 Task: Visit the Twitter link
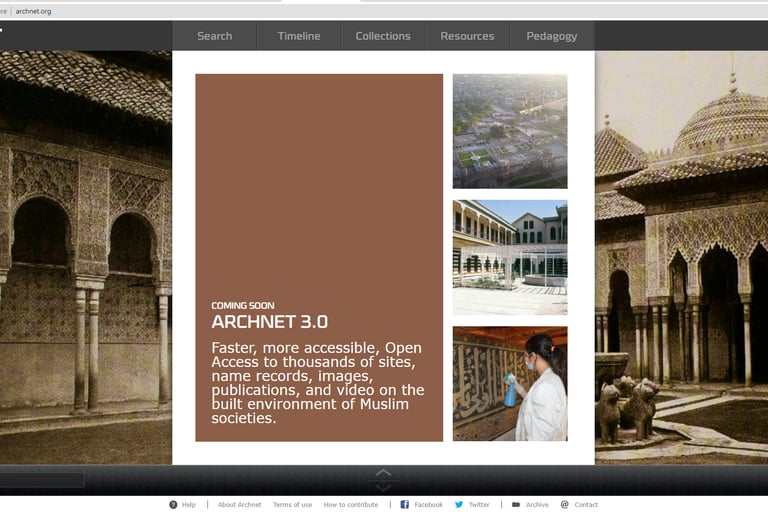point(479,505)
